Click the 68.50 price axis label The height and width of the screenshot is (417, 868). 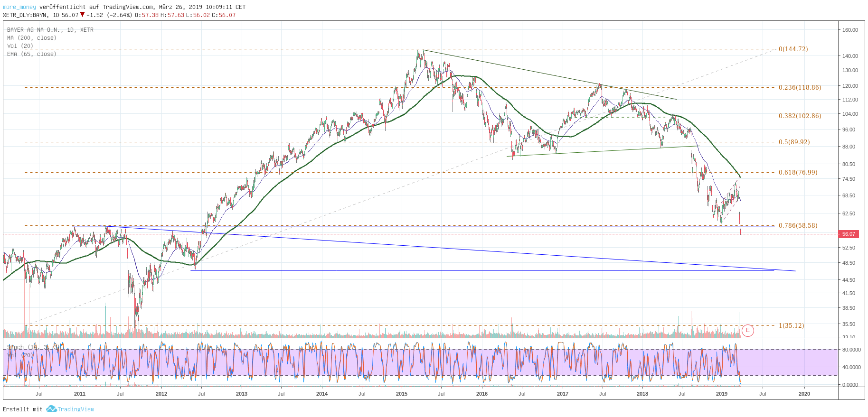click(849, 195)
